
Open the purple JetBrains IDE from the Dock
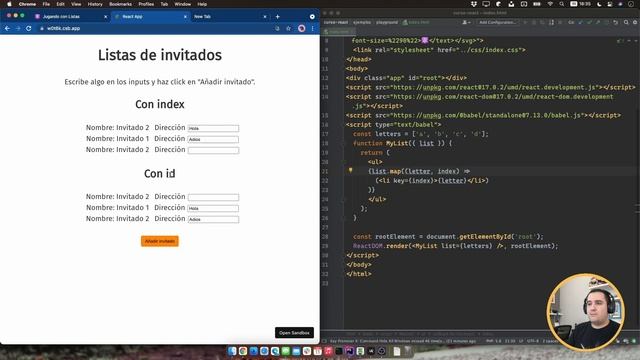point(350,351)
